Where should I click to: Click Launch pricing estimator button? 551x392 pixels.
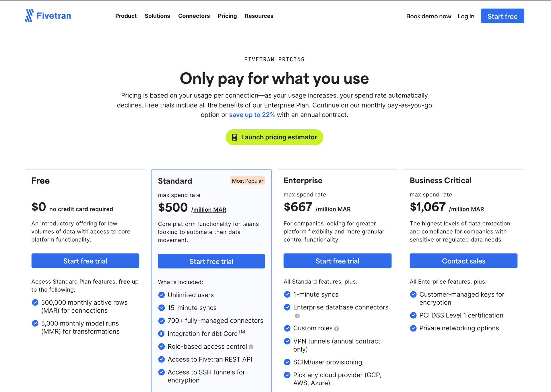coord(274,137)
